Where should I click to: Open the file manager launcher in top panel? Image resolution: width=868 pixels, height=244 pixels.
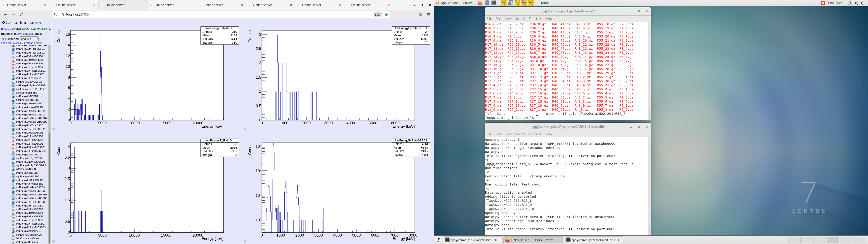tap(487, 3)
